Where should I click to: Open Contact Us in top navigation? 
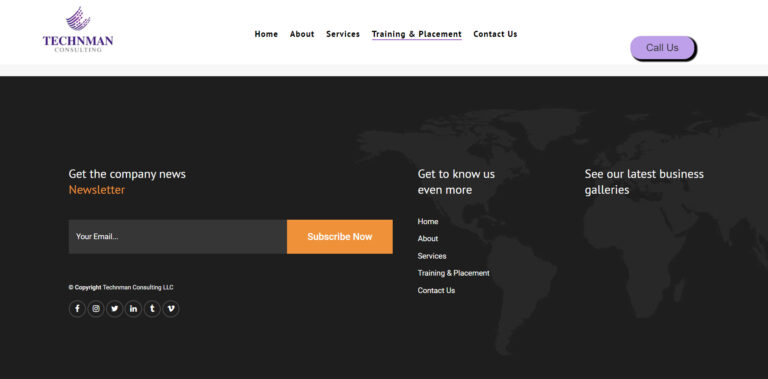495,34
